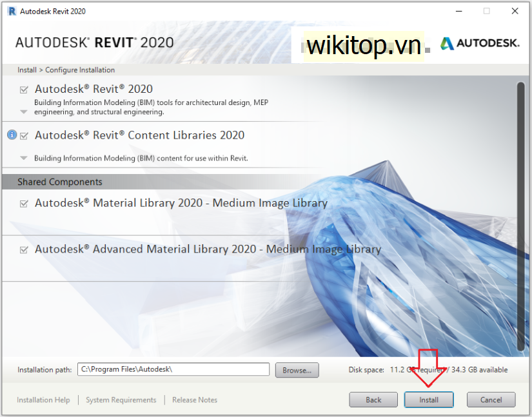Click the blue info icon beside Content Libraries
Screen dimensions: 532x417
pos(12,135)
